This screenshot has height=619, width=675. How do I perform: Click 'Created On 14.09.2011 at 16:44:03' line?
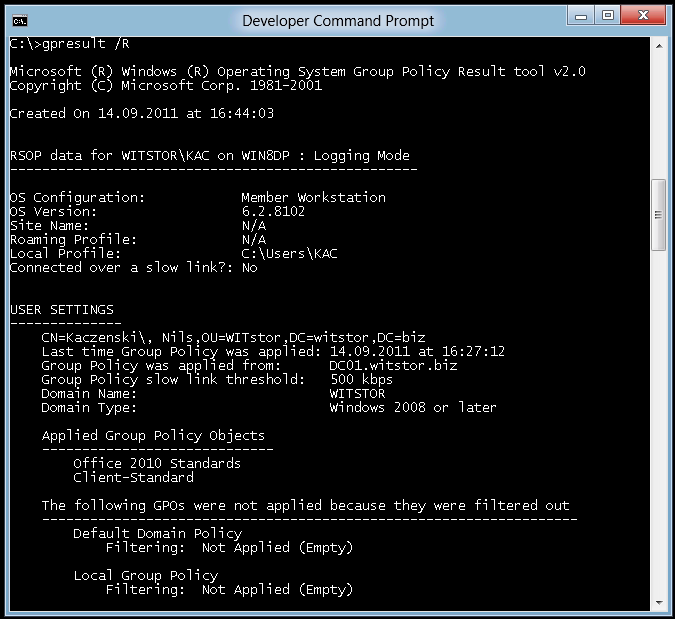tap(142, 113)
